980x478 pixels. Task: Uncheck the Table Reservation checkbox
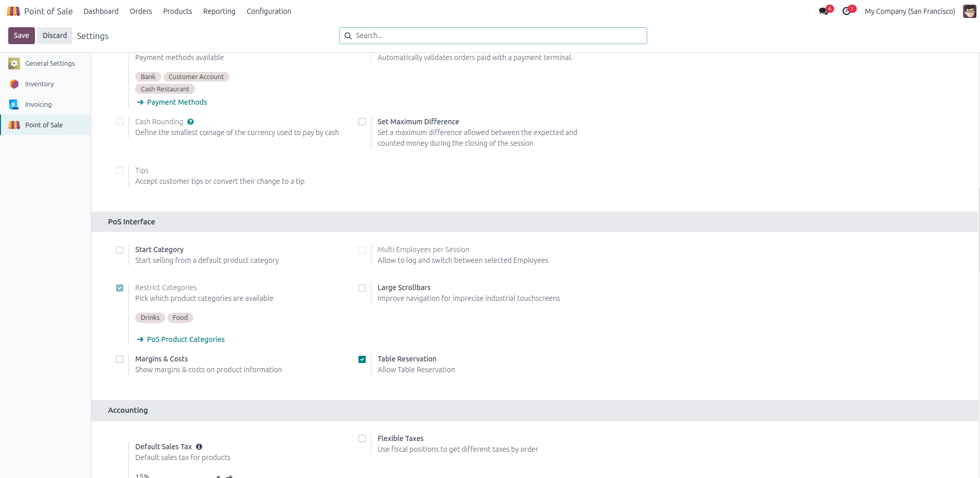coord(362,359)
